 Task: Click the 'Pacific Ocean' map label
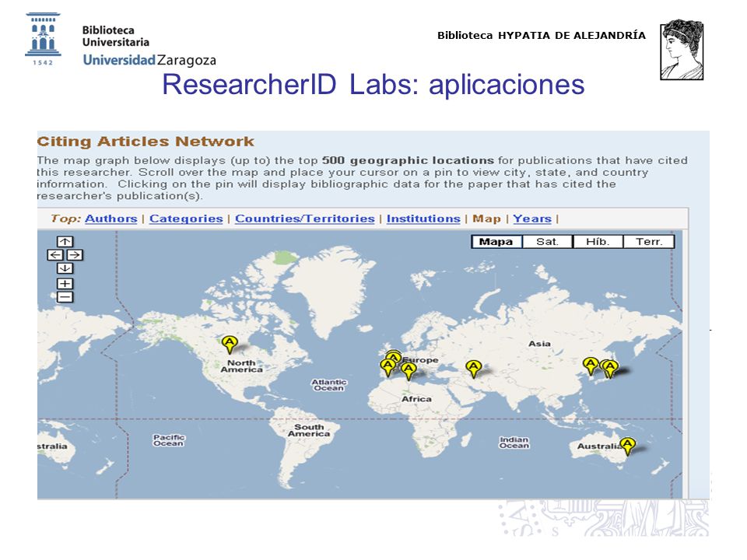tap(169, 440)
